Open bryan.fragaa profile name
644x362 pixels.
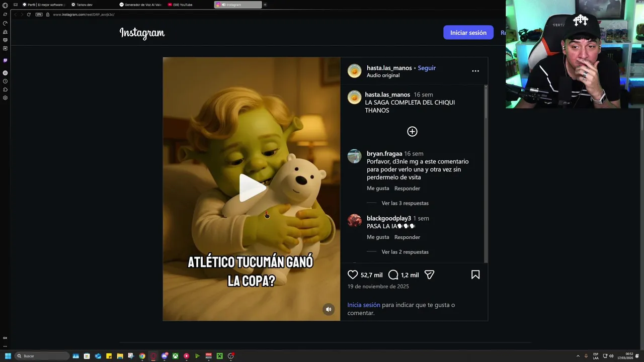coord(384,153)
